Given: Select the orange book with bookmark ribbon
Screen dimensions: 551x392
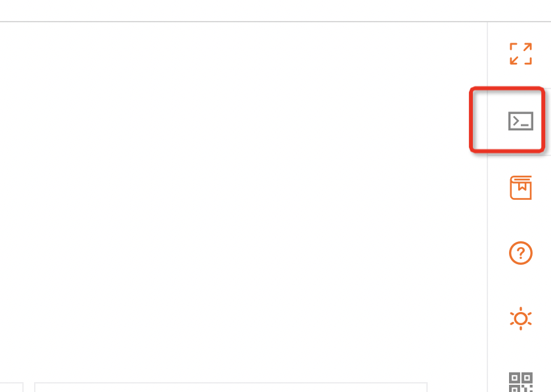Looking at the screenshot, I should point(520,187).
